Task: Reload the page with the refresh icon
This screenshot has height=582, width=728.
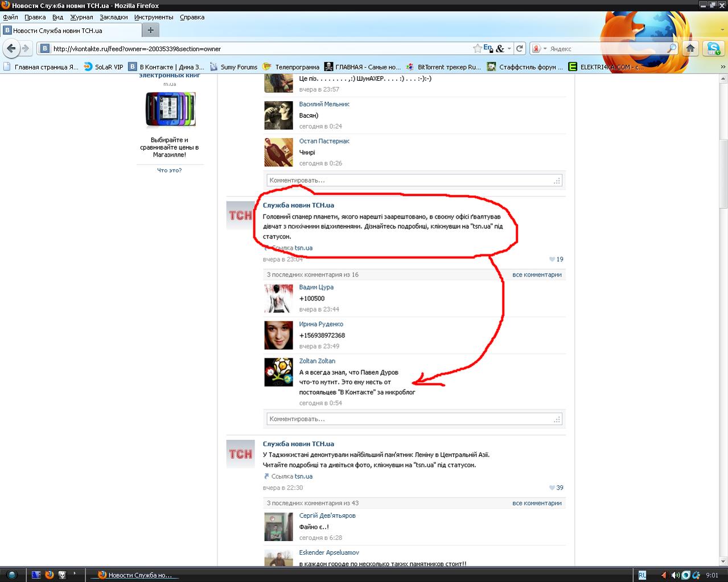Action: click(x=520, y=49)
